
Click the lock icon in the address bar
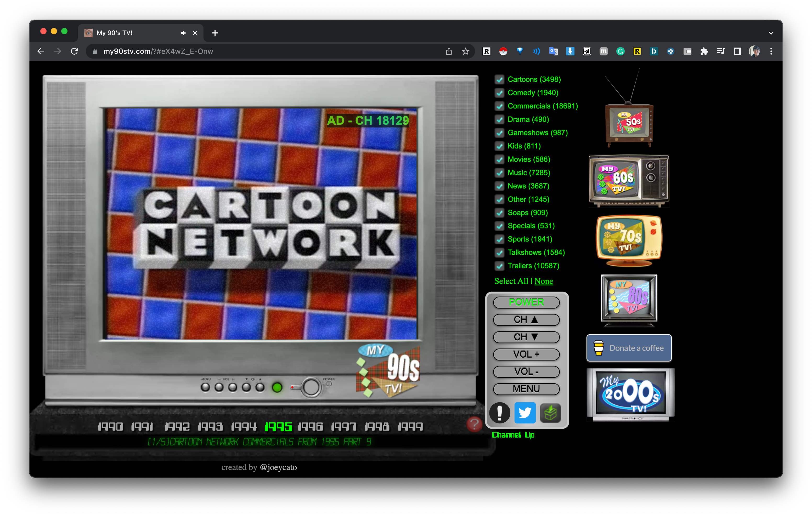pyautogui.click(x=95, y=51)
